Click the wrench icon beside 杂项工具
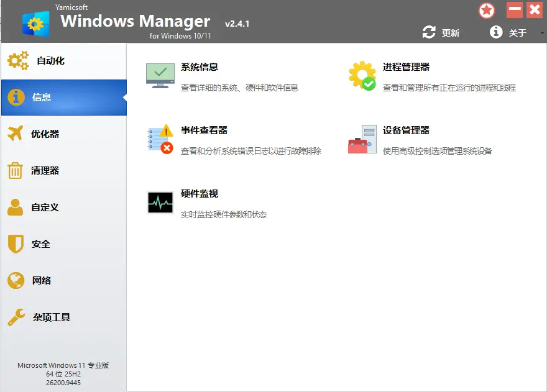Image resolution: width=547 pixels, height=392 pixels. pyautogui.click(x=16, y=317)
